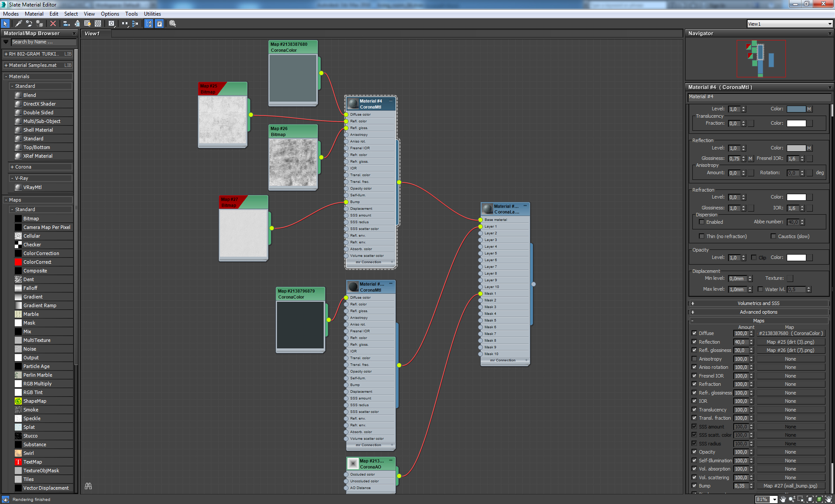
Task: Click M button next to Diffuse color
Action: tap(809, 109)
